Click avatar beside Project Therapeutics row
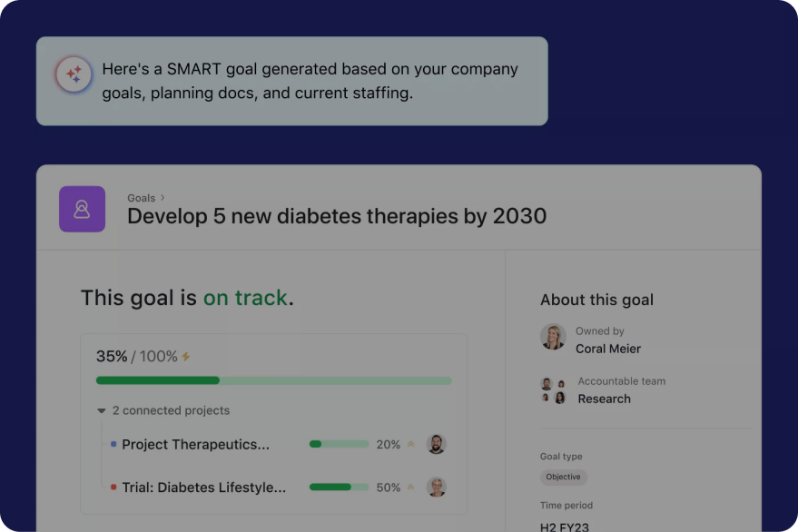 437,444
